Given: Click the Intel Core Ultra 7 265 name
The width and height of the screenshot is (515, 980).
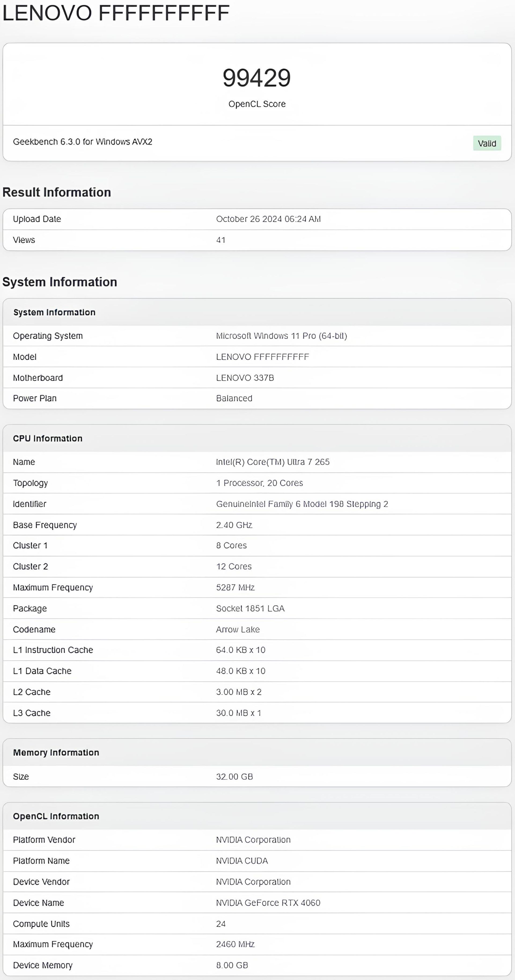Looking at the screenshot, I should 273,462.
